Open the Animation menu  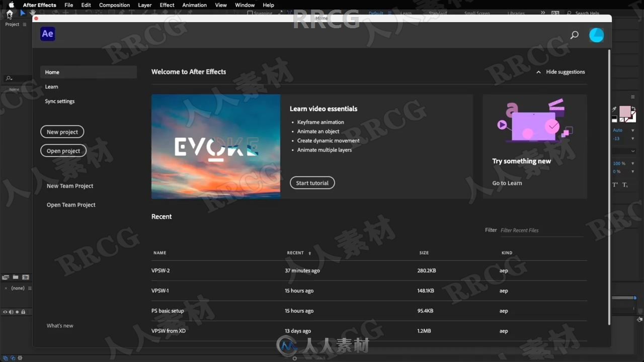[x=194, y=5]
